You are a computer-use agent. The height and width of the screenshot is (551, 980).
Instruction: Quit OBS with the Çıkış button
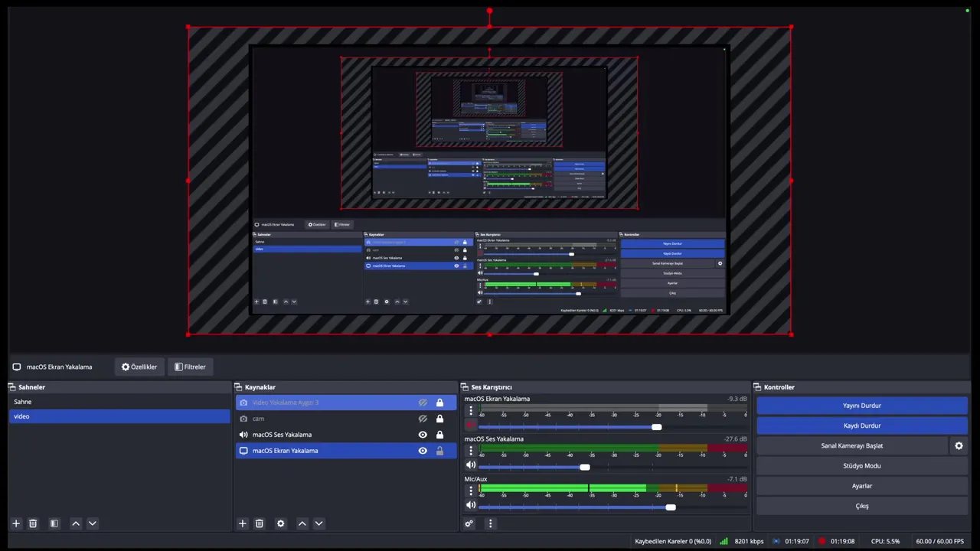[x=862, y=506]
